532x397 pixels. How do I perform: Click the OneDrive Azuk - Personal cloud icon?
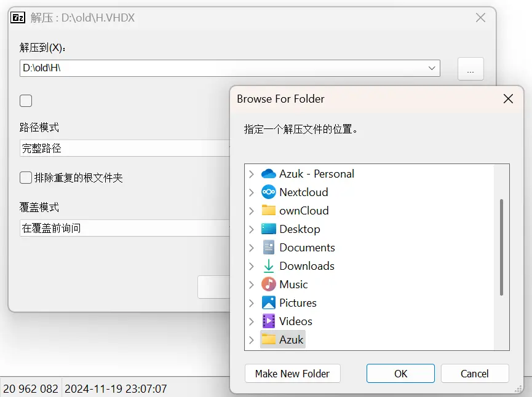(269, 174)
